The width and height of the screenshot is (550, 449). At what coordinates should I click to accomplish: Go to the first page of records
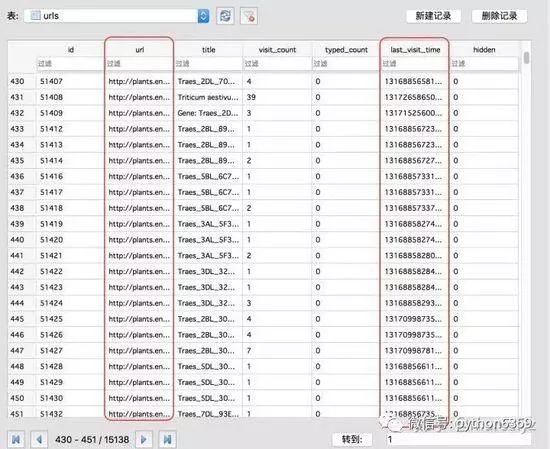[16, 439]
